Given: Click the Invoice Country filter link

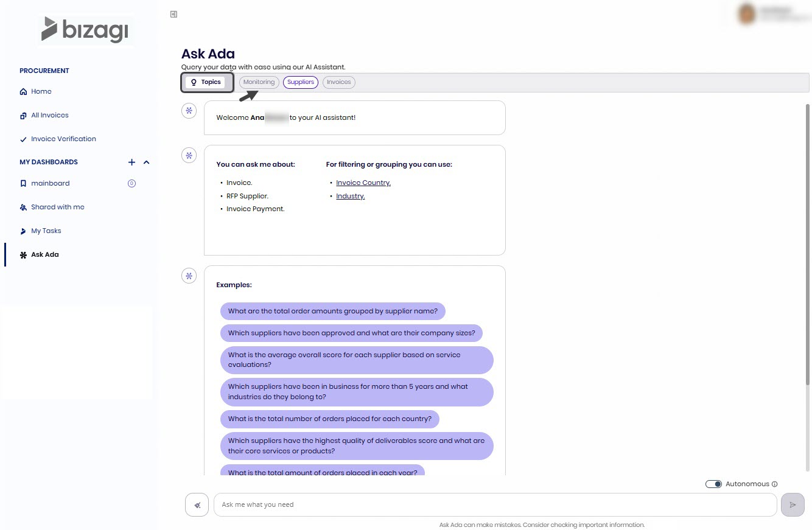Looking at the screenshot, I should pyautogui.click(x=363, y=183).
